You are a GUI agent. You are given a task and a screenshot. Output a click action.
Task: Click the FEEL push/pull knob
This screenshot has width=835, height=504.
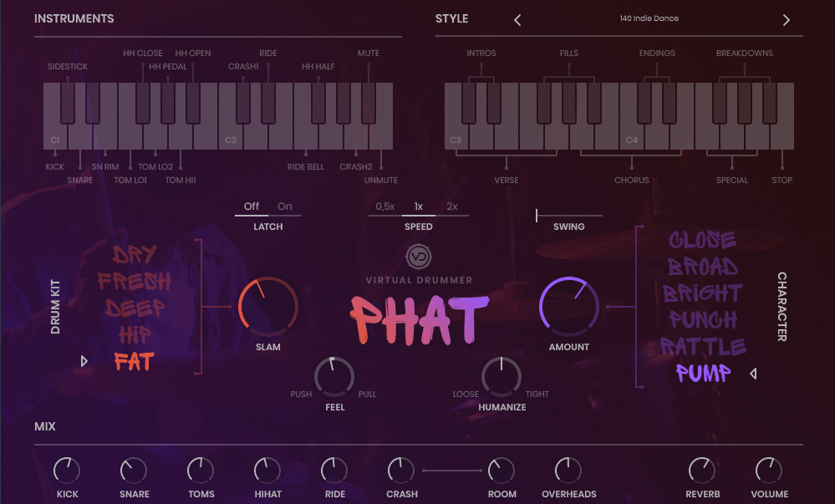click(x=334, y=377)
